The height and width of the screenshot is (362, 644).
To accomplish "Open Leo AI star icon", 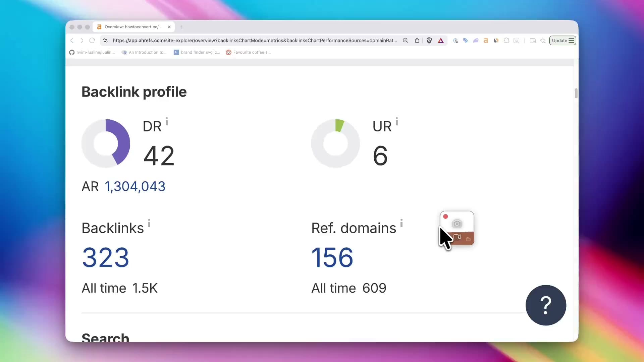I will pyautogui.click(x=543, y=41).
